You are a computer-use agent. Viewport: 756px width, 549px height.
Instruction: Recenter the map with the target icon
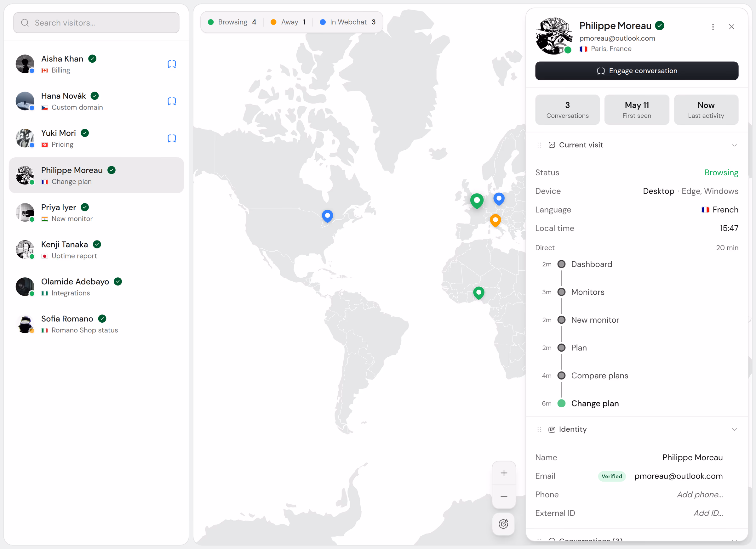(504, 524)
